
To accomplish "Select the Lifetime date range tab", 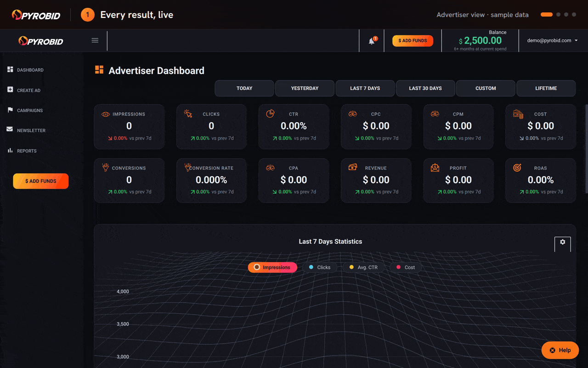I will [546, 88].
